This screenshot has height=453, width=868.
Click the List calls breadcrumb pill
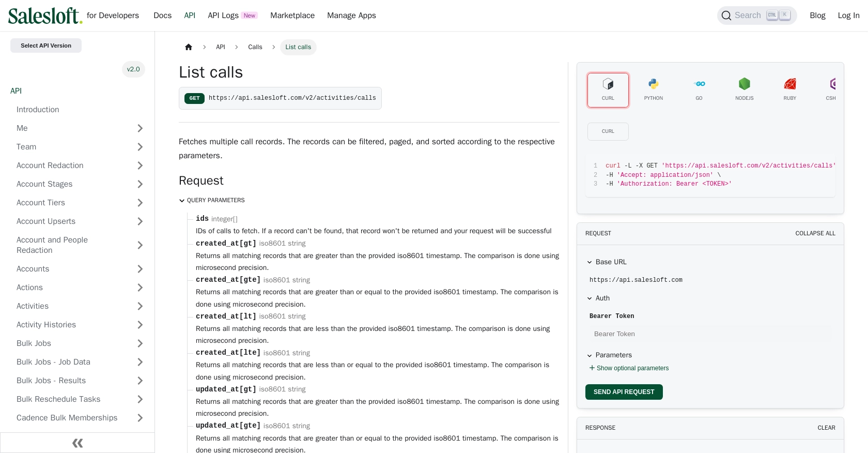[x=298, y=47]
